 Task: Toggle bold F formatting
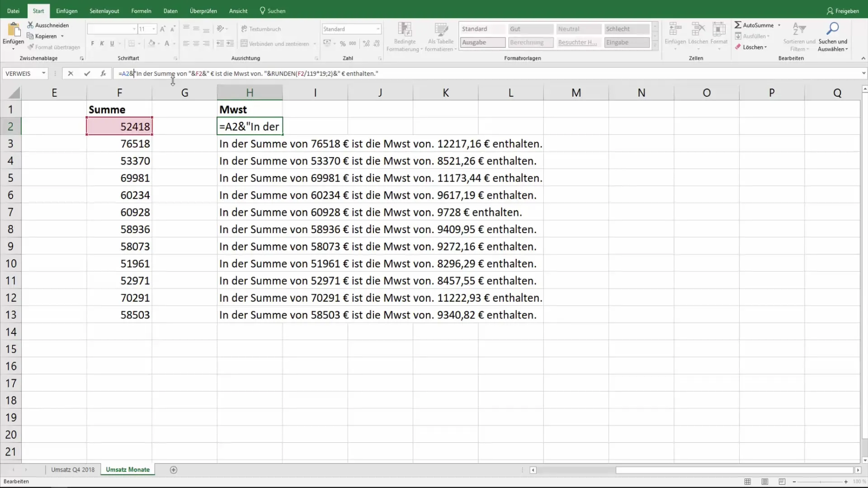click(x=92, y=44)
